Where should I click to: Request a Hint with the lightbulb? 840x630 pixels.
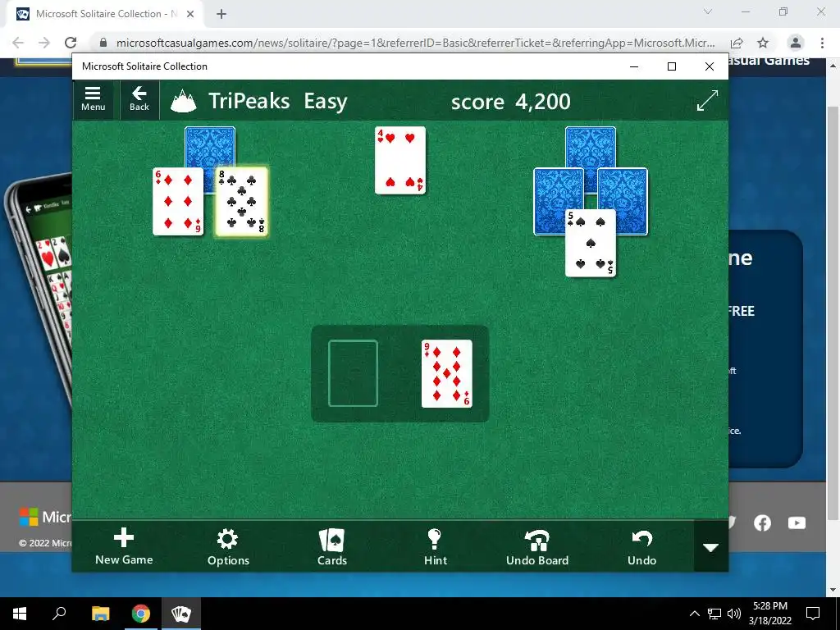point(435,546)
